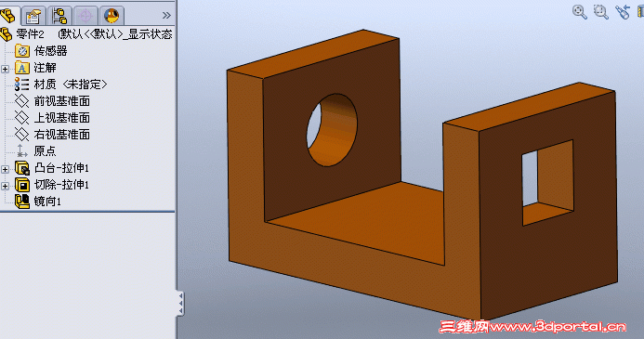Select the 右视基准面 right plane
644x339 pixels.
pos(62,135)
